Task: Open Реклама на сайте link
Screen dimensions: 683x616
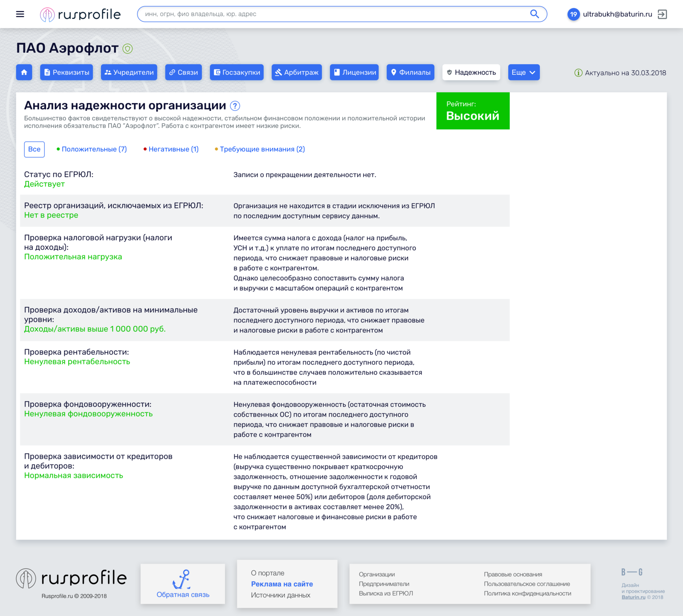Action: [282, 584]
